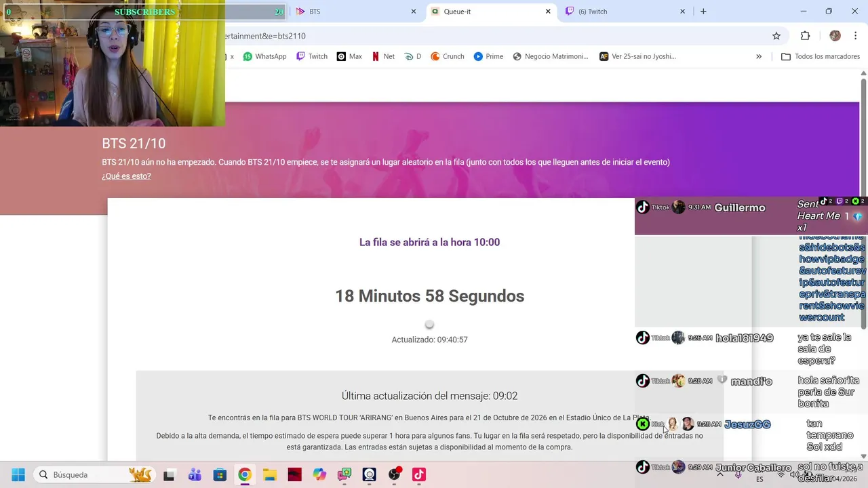Screen dimensions: 868x488
Task: Open the Prime bookmark
Action: click(x=488, y=56)
